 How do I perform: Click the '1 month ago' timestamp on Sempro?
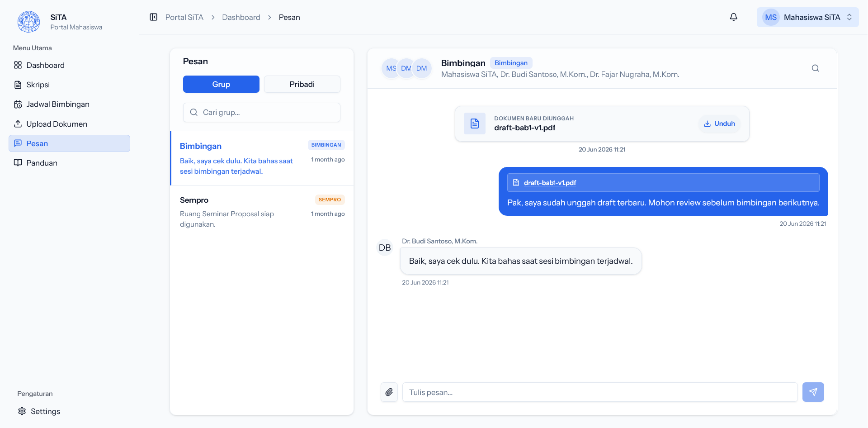tap(328, 214)
